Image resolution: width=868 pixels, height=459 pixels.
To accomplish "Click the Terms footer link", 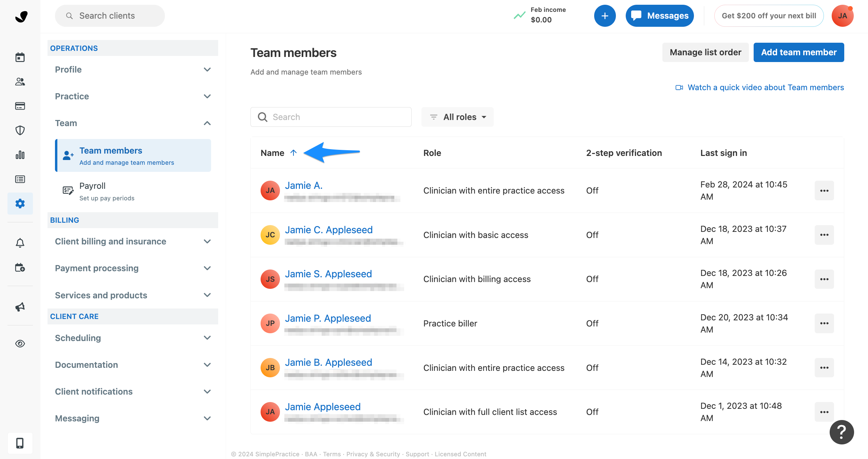I will pyautogui.click(x=332, y=454).
